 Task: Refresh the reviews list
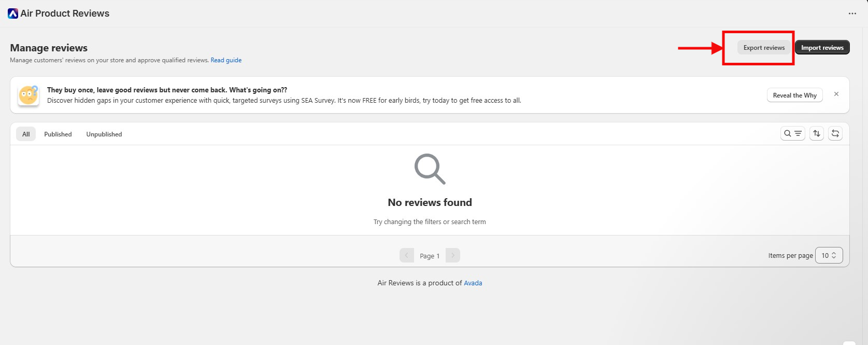click(x=835, y=134)
